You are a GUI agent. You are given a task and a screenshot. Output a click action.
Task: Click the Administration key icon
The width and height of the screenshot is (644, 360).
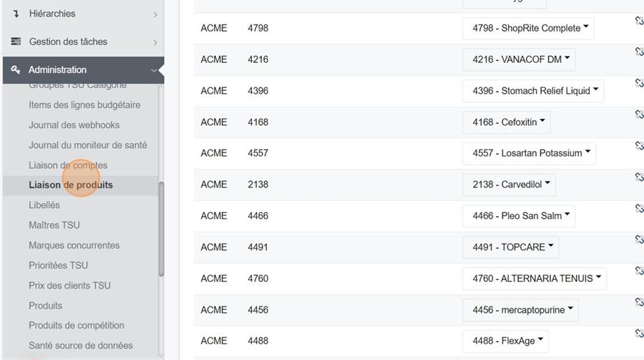coord(16,69)
